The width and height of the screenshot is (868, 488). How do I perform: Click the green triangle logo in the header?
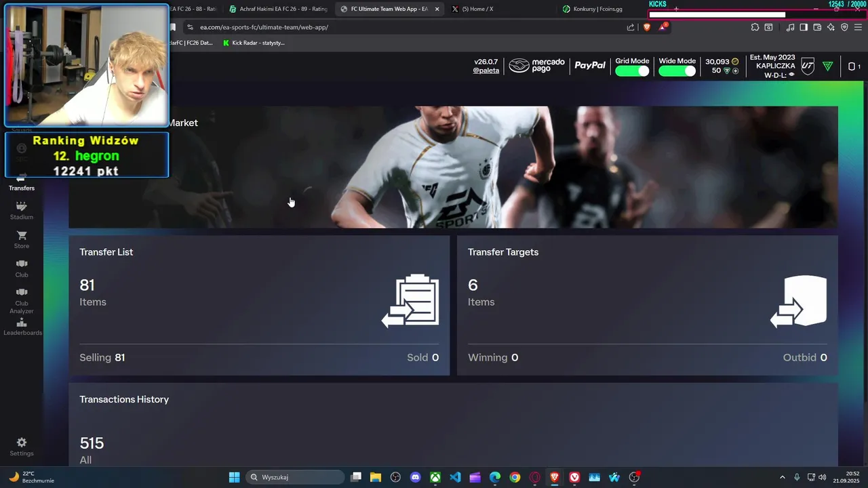[827, 66]
